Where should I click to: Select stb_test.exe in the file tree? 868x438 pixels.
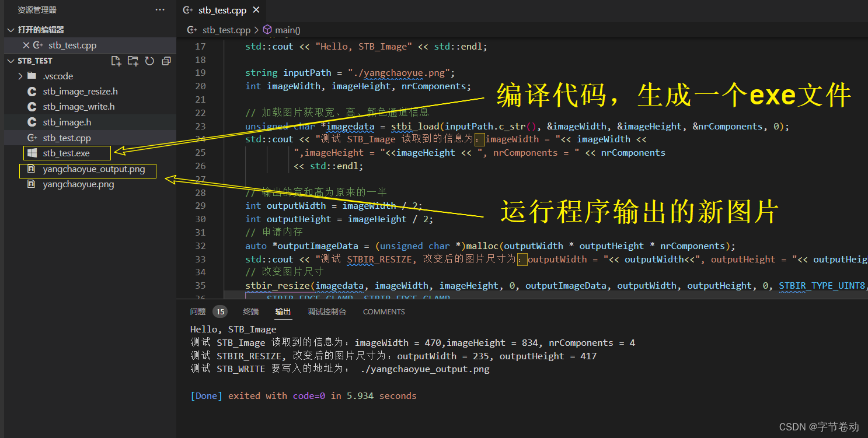[x=66, y=153]
